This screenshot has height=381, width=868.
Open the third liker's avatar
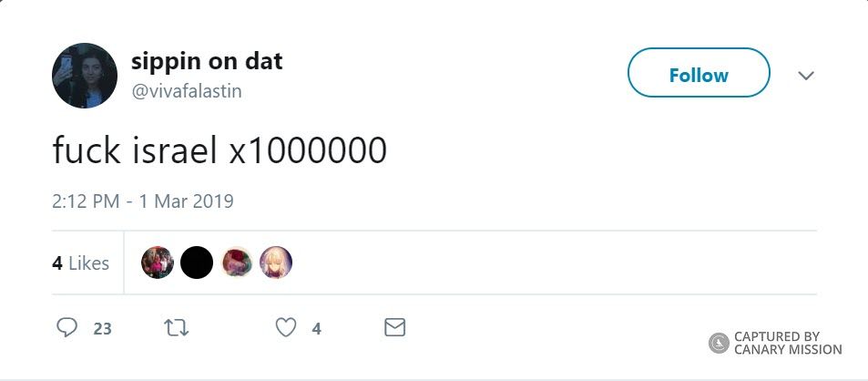pos(237,263)
